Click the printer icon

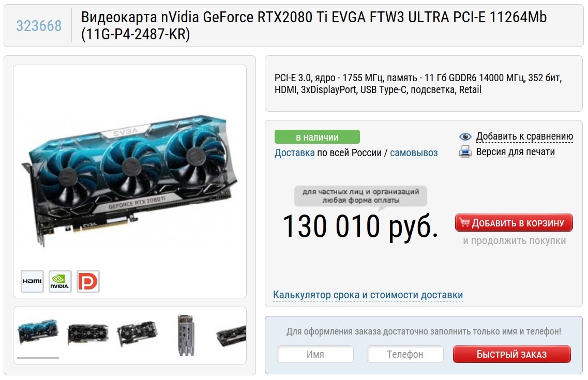(465, 152)
